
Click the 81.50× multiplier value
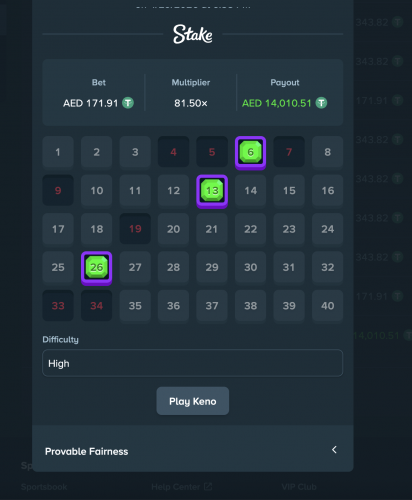[x=191, y=103]
